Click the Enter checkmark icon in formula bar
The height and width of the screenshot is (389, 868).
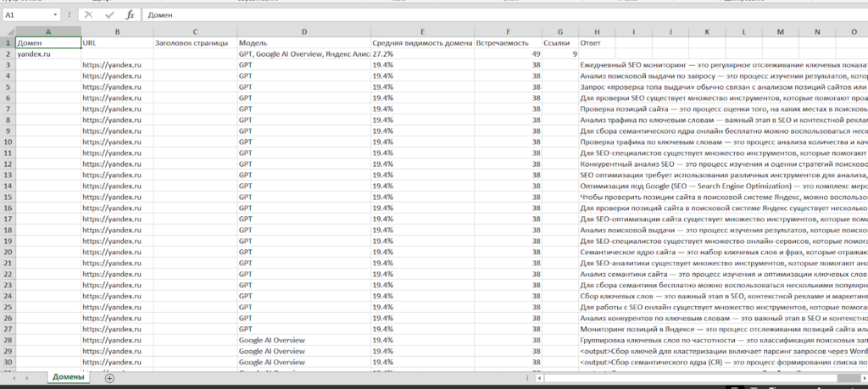click(108, 15)
